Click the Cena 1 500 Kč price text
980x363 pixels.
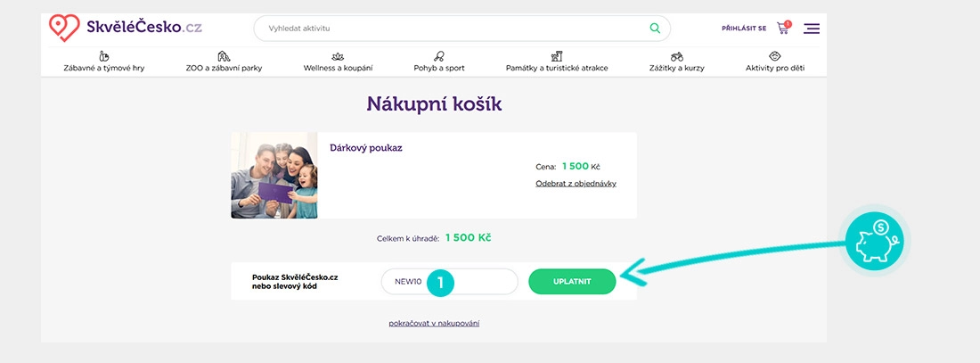tap(568, 167)
